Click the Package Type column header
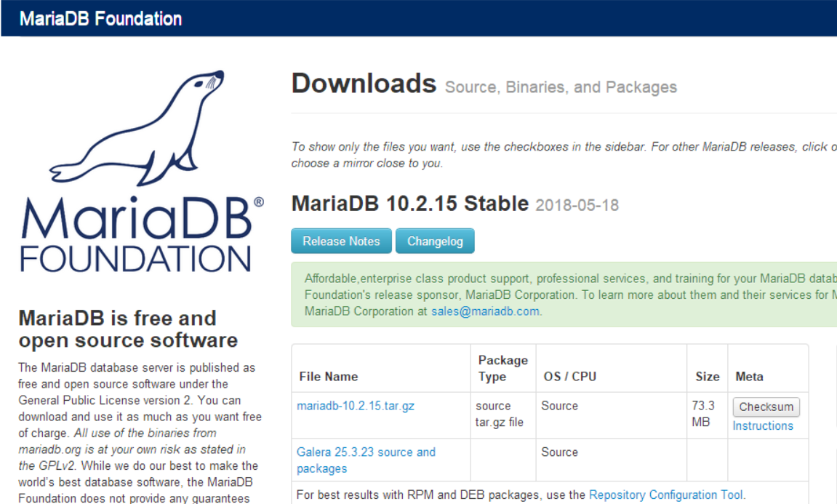 click(x=502, y=369)
